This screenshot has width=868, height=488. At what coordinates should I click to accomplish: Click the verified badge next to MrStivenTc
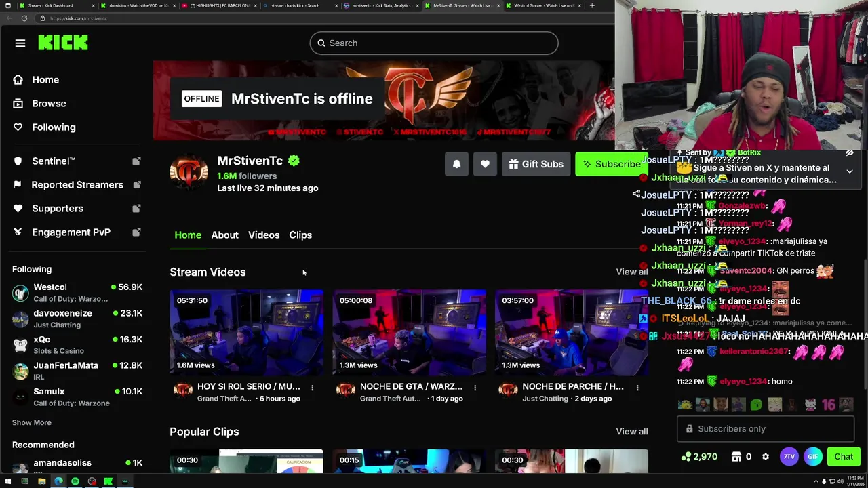[x=294, y=161]
